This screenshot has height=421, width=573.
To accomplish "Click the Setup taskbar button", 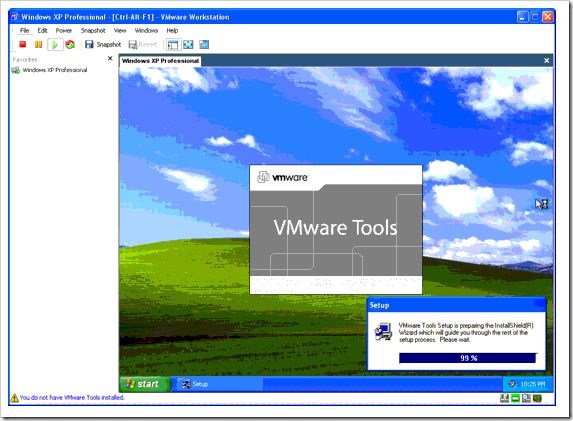I will coord(220,384).
